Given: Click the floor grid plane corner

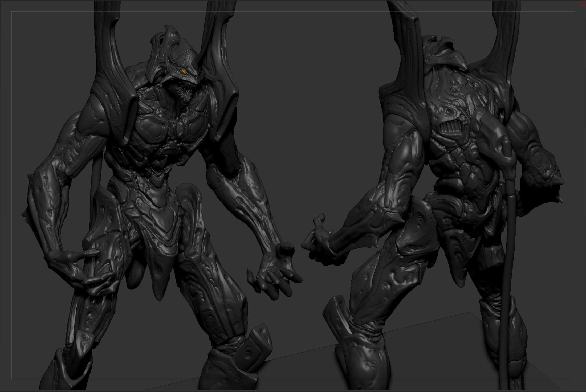Looking at the screenshot, I should click(470, 312).
